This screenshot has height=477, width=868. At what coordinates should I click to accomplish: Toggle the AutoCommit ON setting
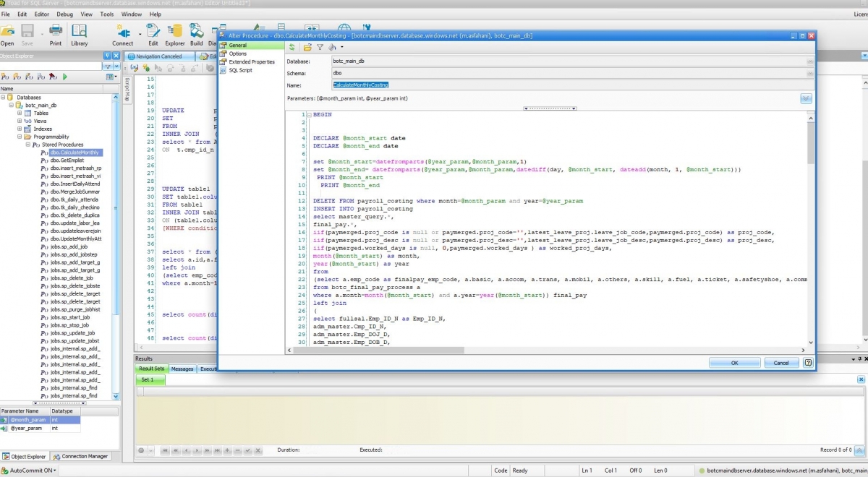30,470
